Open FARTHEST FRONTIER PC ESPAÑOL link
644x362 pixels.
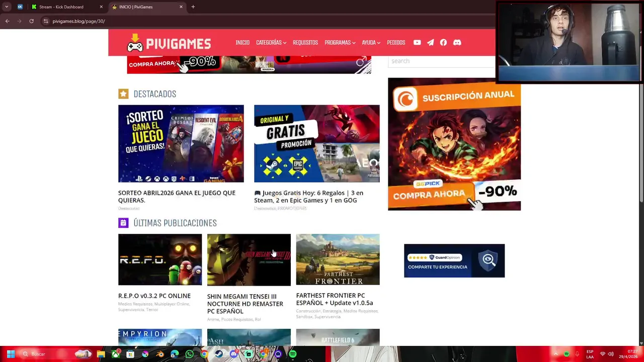[335, 299]
